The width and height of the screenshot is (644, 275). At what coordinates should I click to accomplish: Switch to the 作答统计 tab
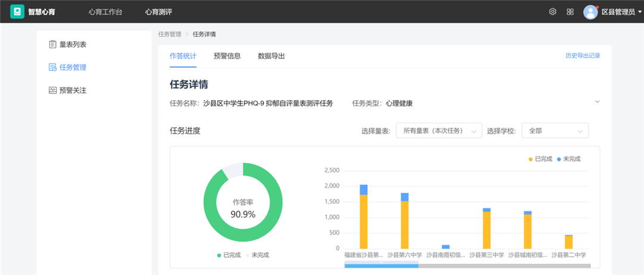(183, 56)
